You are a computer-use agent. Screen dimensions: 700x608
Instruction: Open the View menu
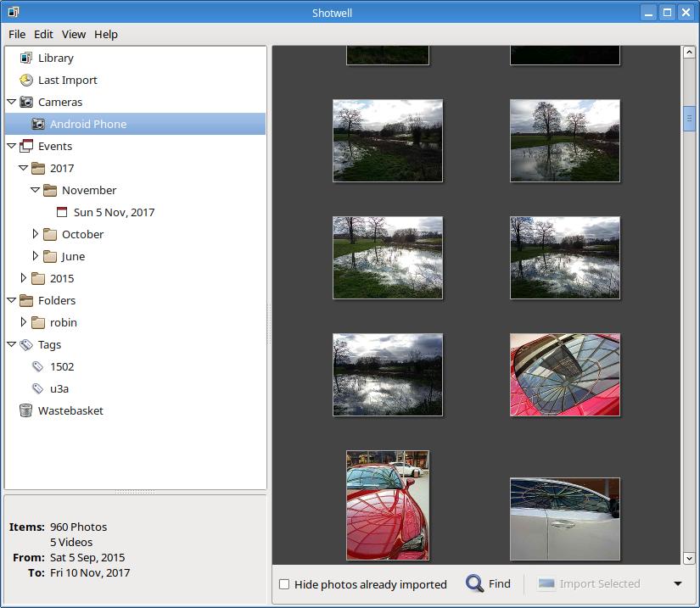pyautogui.click(x=74, y=34)
